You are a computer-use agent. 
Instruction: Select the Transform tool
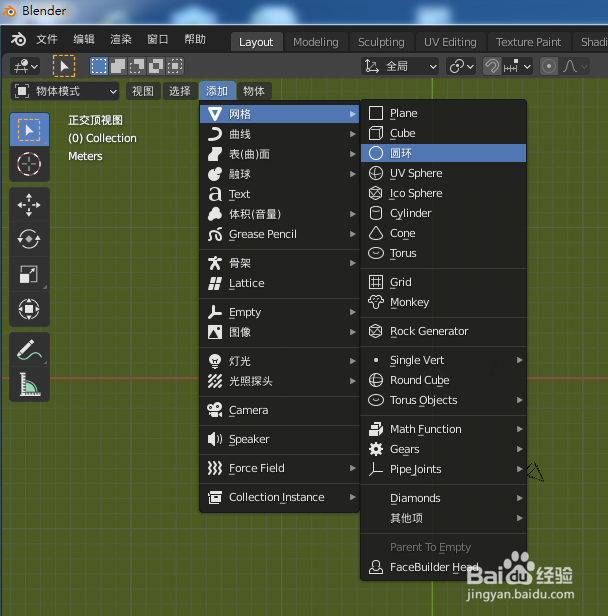tap(29, 309)
